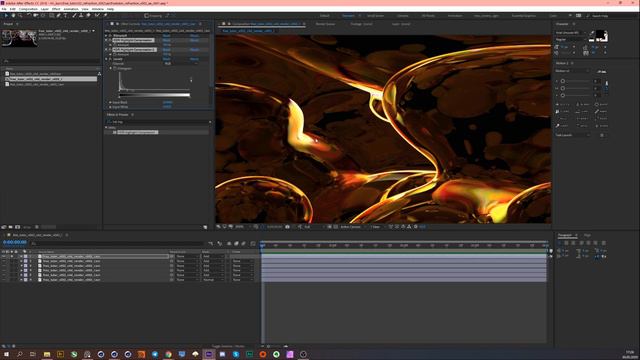
Task: Select the Puppet Pin tool
Action: [105, 16]
